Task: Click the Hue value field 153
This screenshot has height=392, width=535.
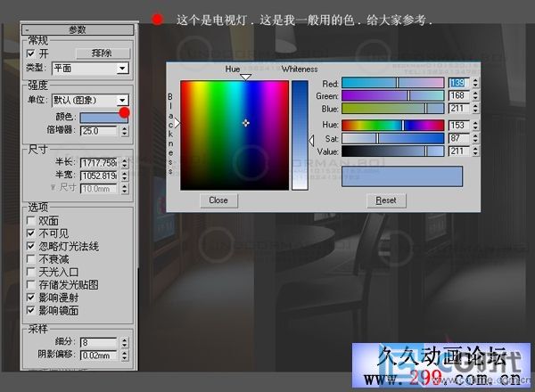Action: point(458,125)
